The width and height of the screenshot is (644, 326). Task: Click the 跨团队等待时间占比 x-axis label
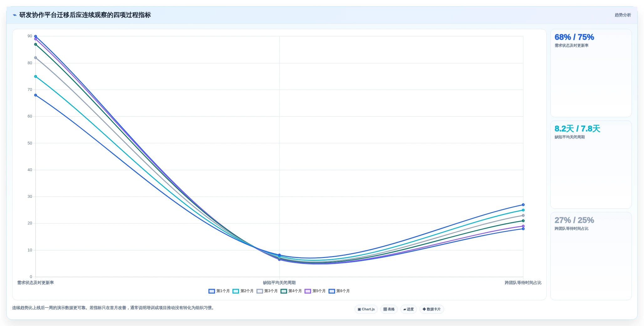click(x=523, y=283)
